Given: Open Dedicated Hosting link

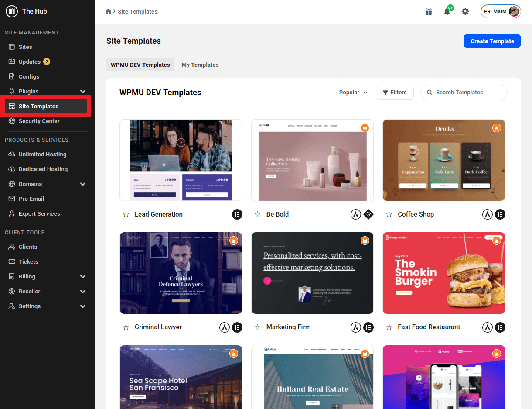Looking at the screenshot, I should [44, 169].
